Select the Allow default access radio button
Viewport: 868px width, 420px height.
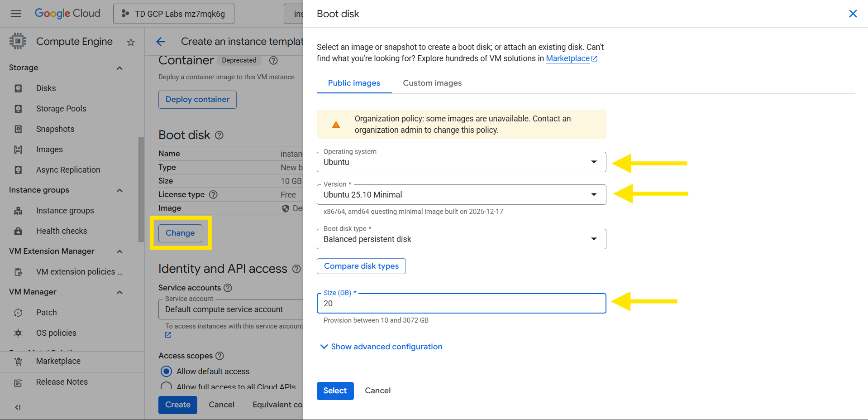click(167, 372)
